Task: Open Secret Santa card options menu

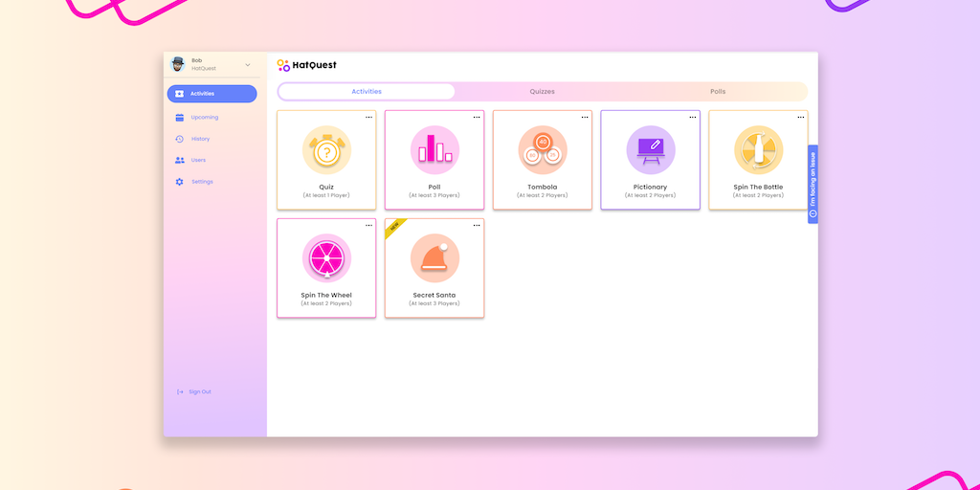Action: click(477, 226)
